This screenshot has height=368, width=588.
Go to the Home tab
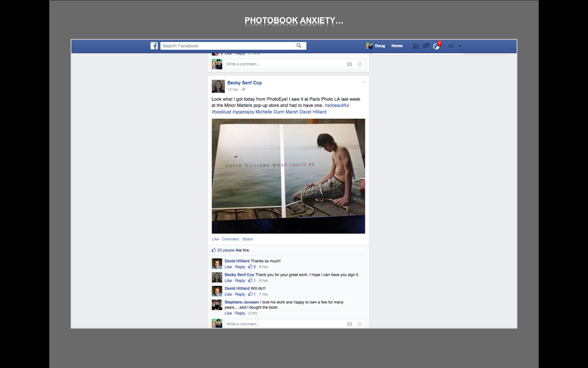pyautogui.click(x=397, y=46)
